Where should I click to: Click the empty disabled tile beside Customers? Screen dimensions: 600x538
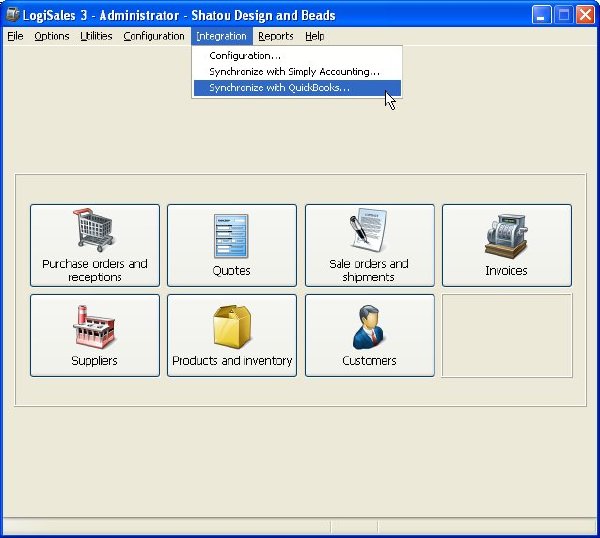[x=507, y=336]
